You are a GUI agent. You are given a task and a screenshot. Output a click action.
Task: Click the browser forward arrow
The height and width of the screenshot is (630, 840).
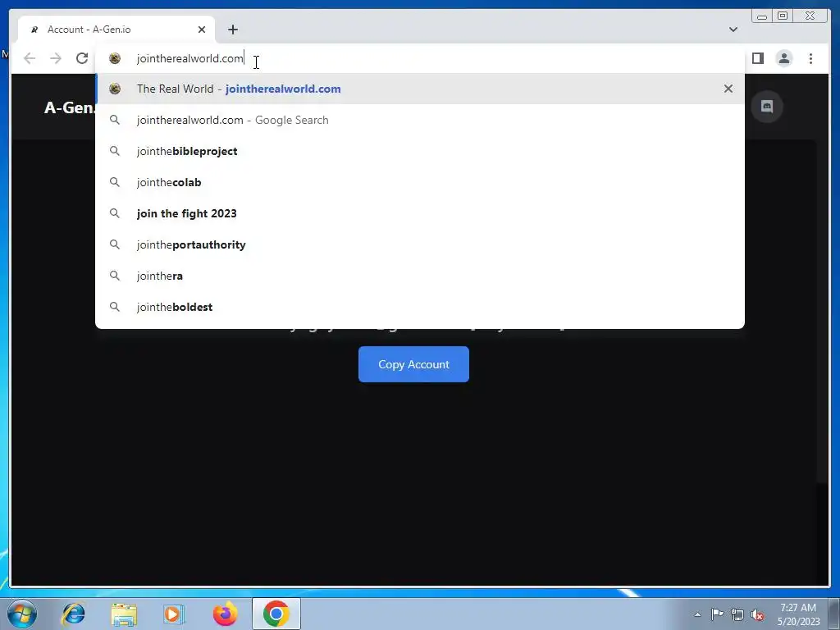(56, 58)
